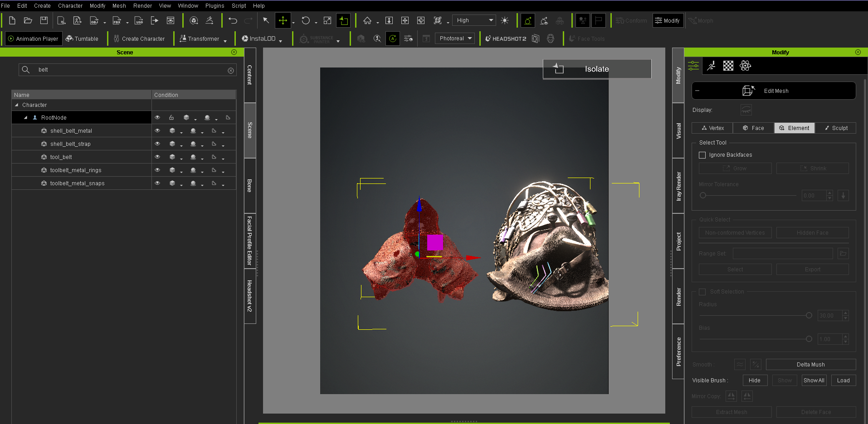Image resolution: width=868 pixels, height=424 pixels.
Task: Switch to Vertex edit mode
Action: (712, 128)
